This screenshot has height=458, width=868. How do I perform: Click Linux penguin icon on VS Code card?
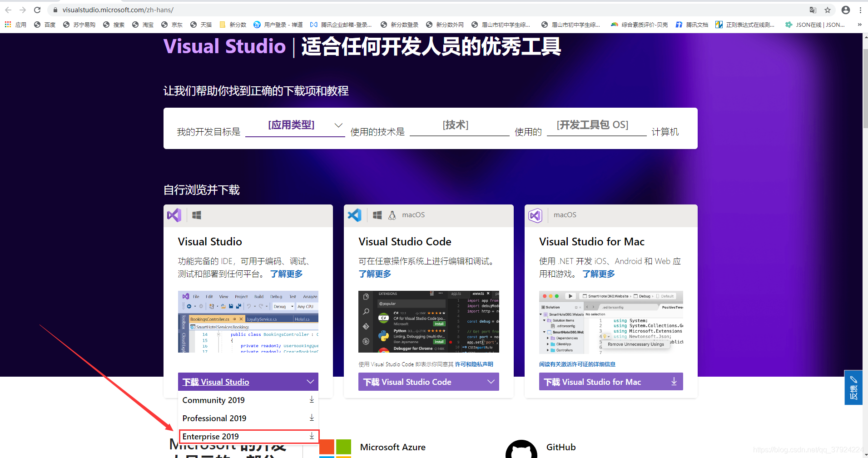point(392,215)
